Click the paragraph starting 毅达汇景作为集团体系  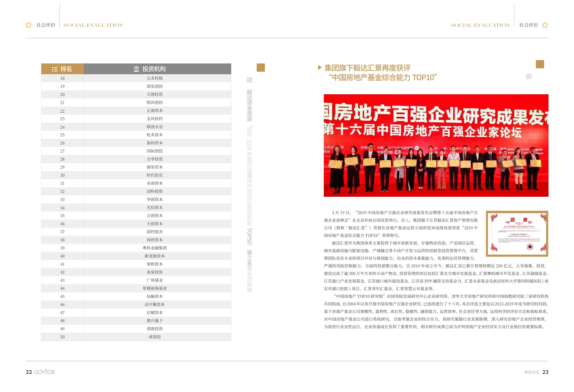tap(436, 266)
